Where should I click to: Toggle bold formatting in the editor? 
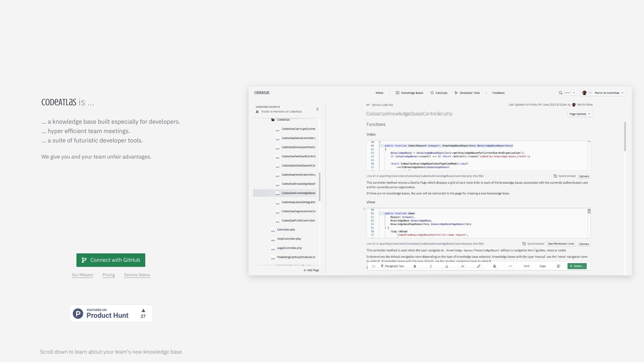point(415,266)
